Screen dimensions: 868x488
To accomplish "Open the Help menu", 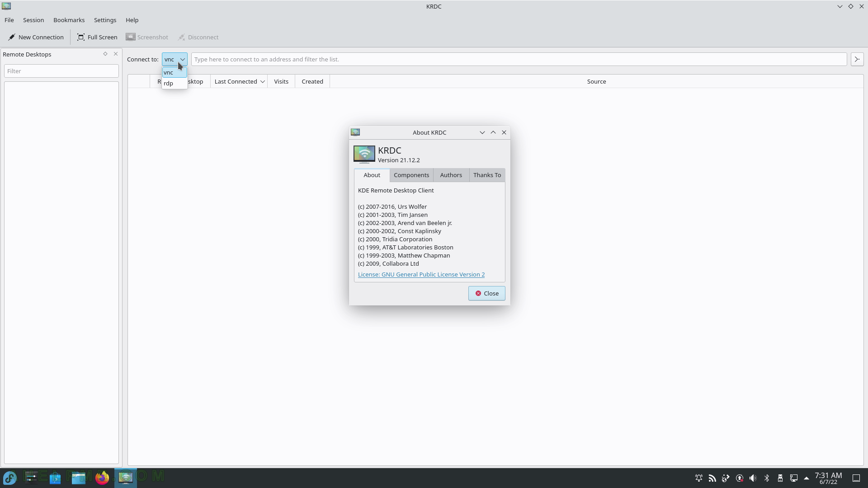I will (132, 20).
